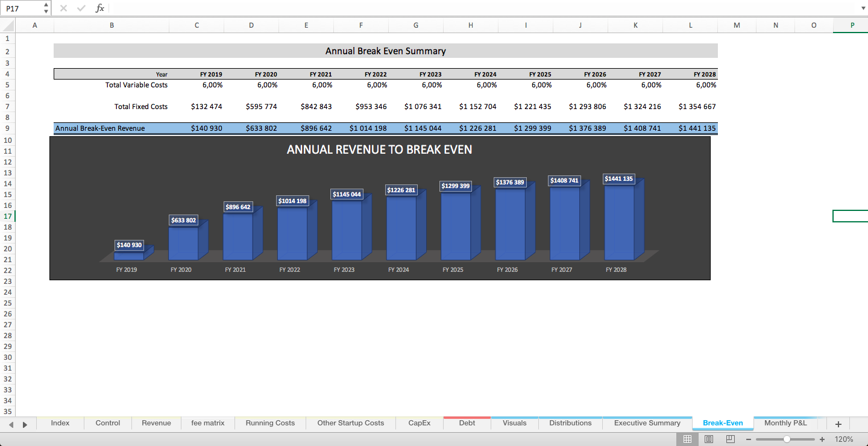Click the Insert Function (fx) icon
868x446 pixels.
tap(99, 8)
